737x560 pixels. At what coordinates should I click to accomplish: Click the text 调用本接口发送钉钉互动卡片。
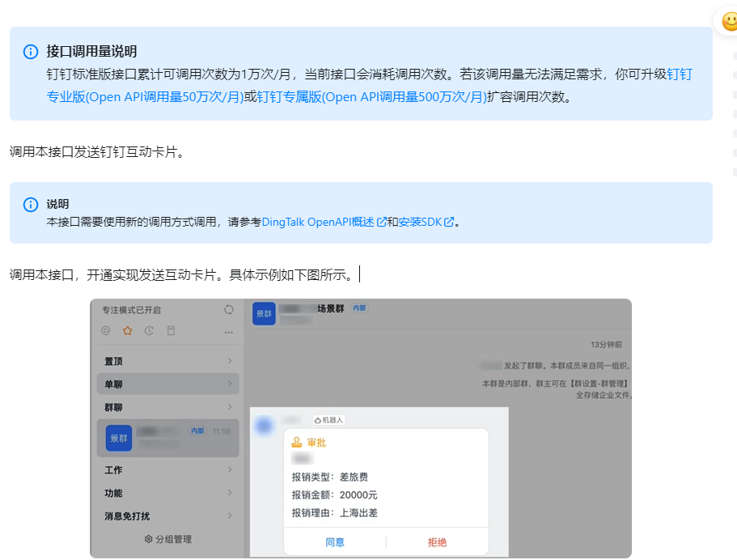97,152
